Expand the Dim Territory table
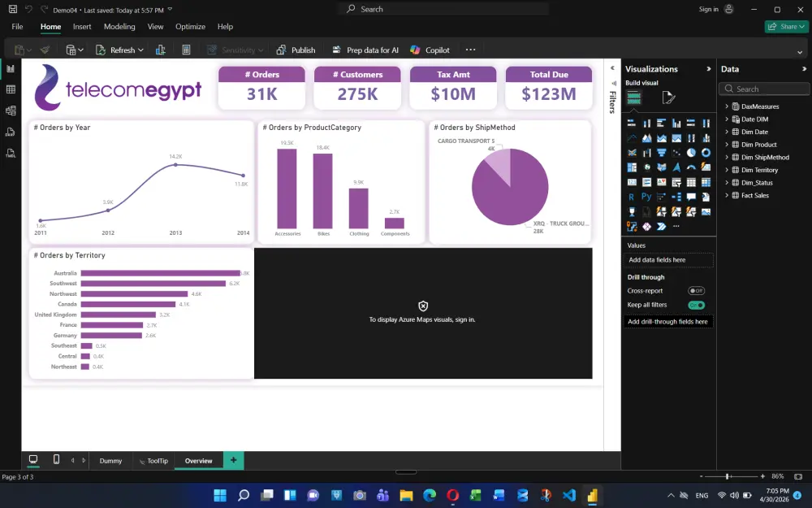 pos(727,170)
